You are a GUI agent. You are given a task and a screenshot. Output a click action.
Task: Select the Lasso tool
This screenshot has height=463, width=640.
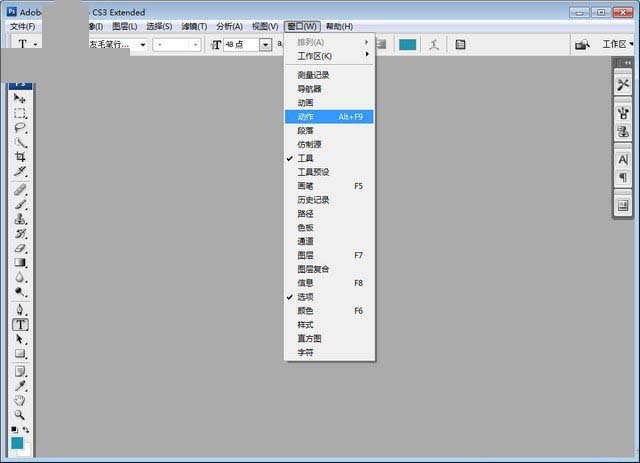point(20,128)
